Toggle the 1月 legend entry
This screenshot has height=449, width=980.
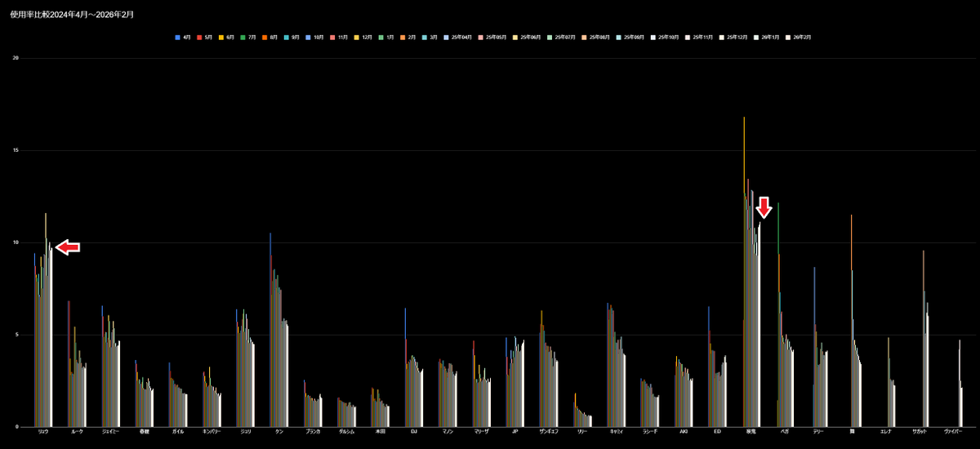[385, 38]
